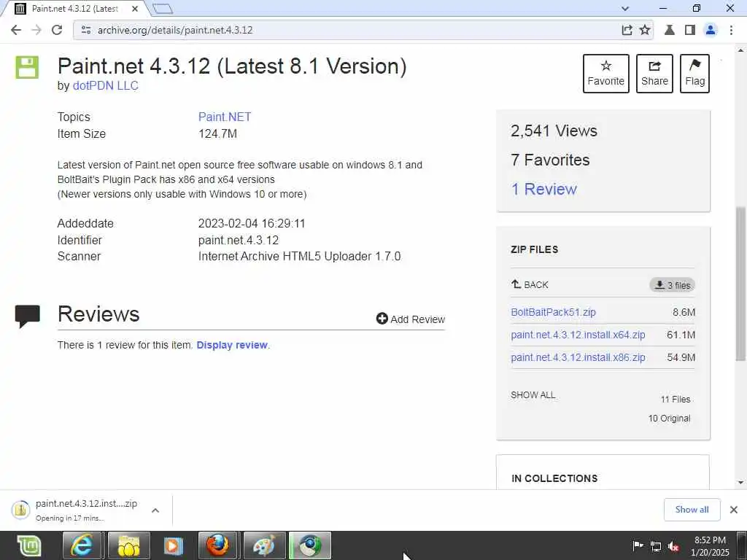Download paint.net.4.3.12.install.x64.zip
This screenshot has height=560, width=747.
tap(578, 335)
